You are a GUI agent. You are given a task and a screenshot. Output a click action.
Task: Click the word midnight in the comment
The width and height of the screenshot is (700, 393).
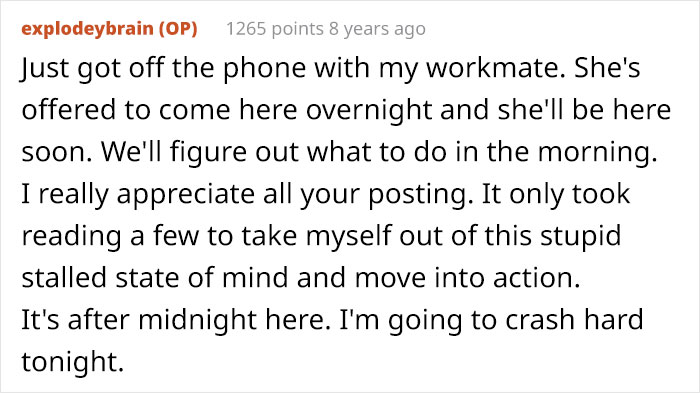pyautogui.click(x=198, y=320)
